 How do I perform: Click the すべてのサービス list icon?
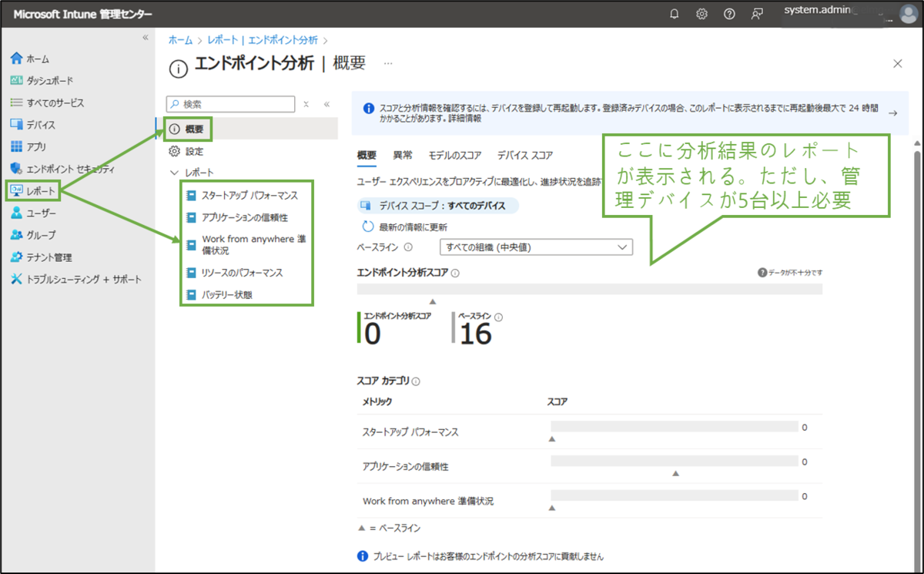point(17,102)
